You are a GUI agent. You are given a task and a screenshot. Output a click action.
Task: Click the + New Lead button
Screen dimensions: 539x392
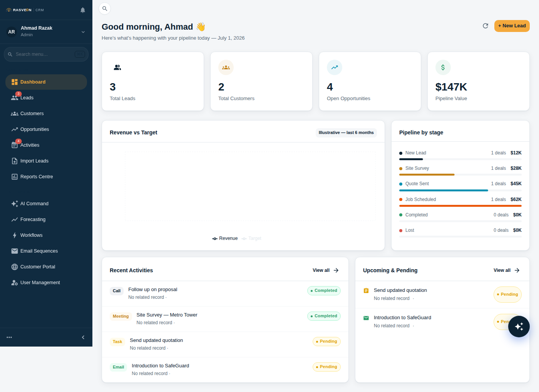[512, 26]
